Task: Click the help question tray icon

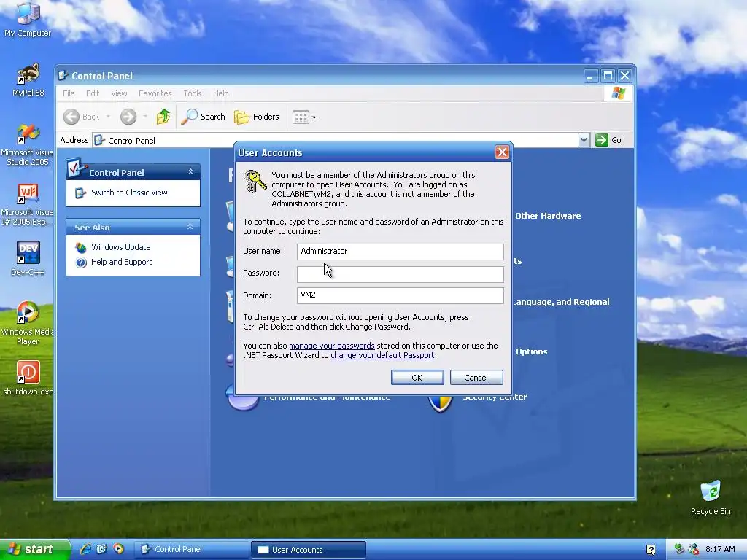Action: [651, 550]
